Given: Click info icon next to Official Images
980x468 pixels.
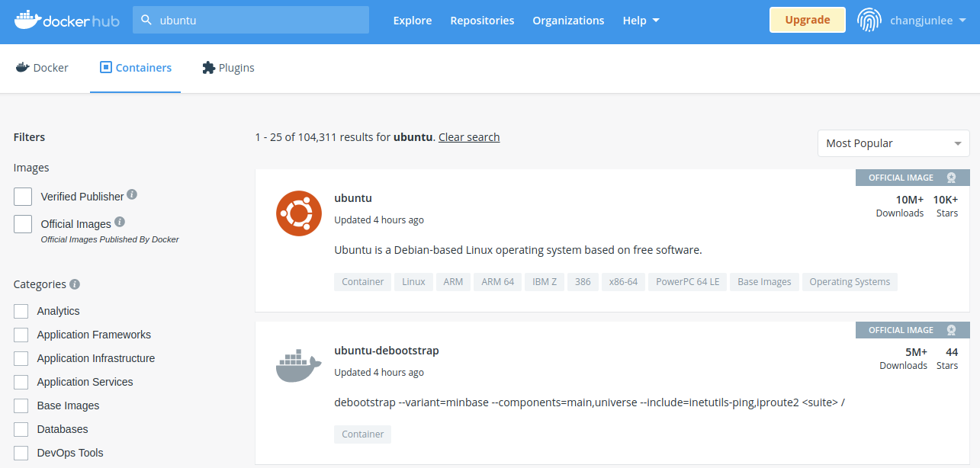Looking at the screenshot, I should point(120,222).
